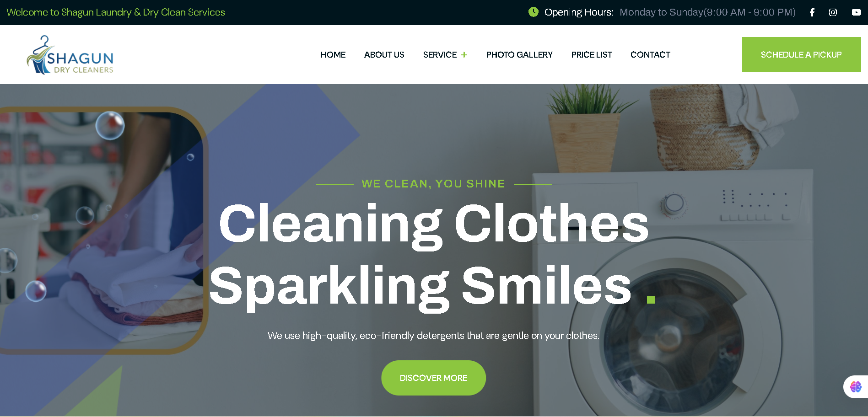Click the Shagun Dry Cleaners logo
The height and width of the screenshot is (417, 868).
click(x=70, y=55)
